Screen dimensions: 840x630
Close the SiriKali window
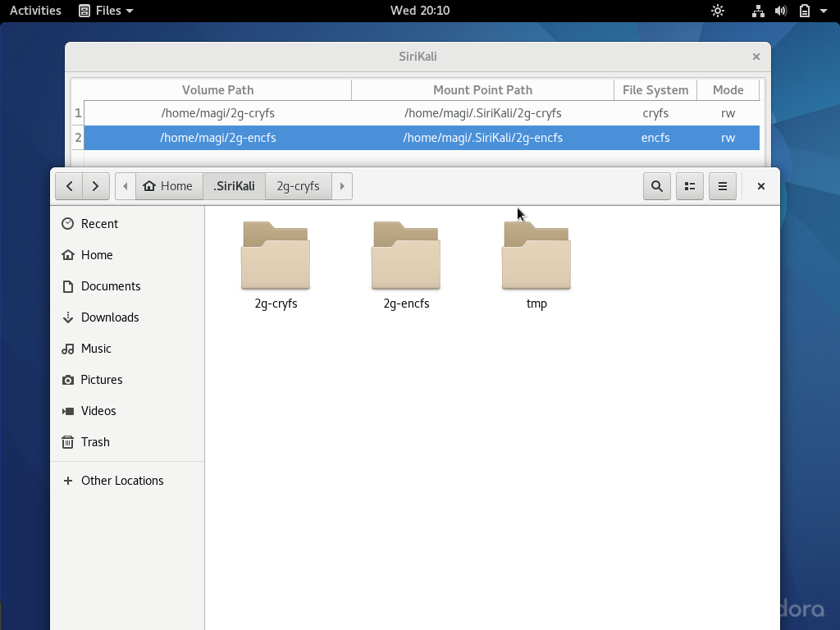pos(756,57)
